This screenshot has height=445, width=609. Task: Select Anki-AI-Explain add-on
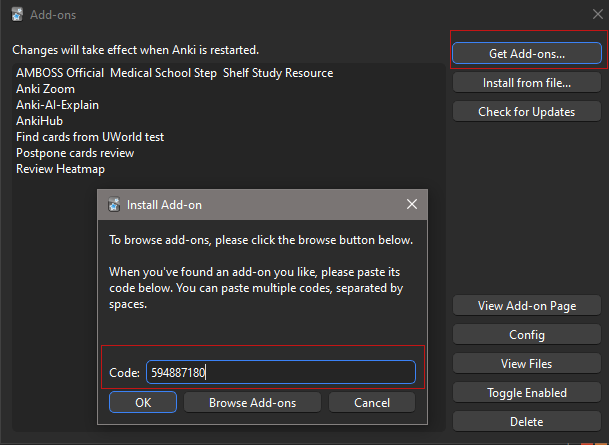(228, 105)
